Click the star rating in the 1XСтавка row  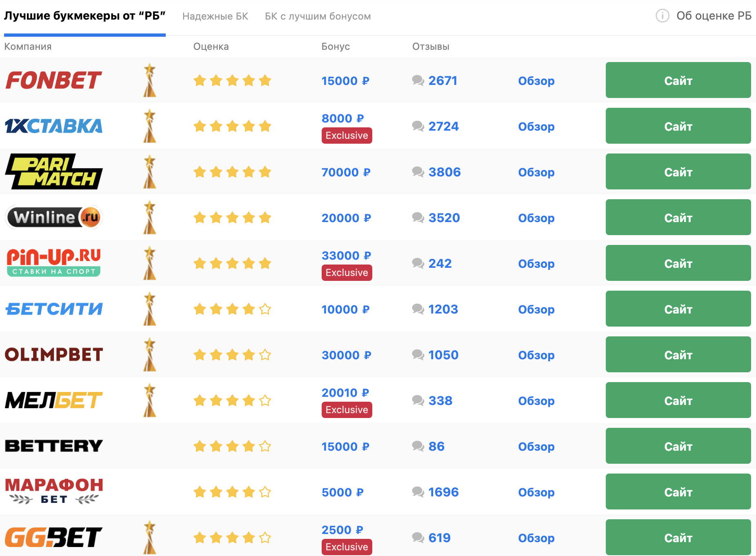tap(232, 126)
